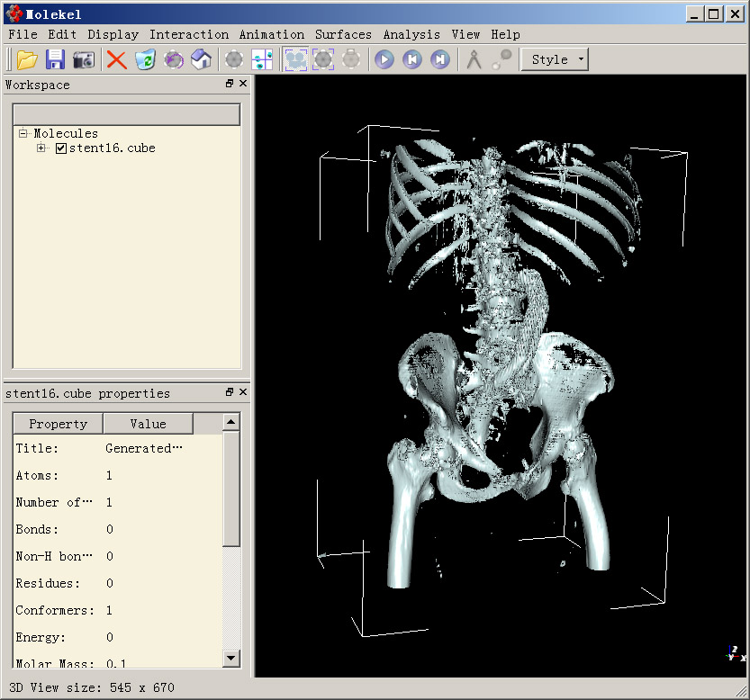Image resolution: width=750 pixels, height=700 pixels.
Task: Collapse the Molecules tree node
Action: pyautogui.click(x=23, y=133)
